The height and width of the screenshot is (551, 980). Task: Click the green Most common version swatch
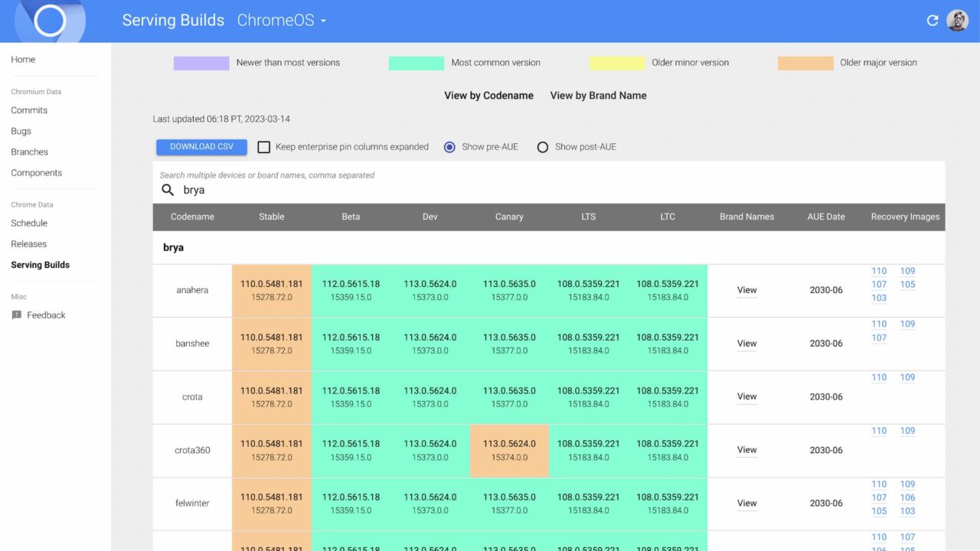point(416,63)
